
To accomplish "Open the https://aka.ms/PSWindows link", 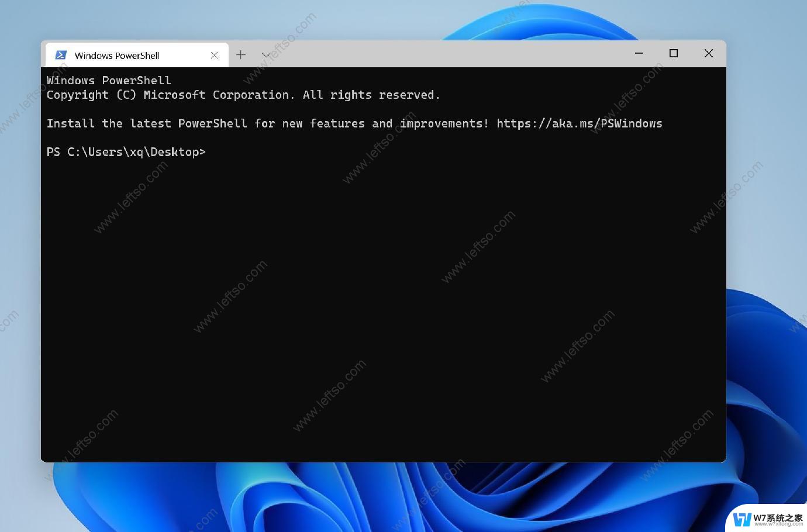I will tap(580, 123).
